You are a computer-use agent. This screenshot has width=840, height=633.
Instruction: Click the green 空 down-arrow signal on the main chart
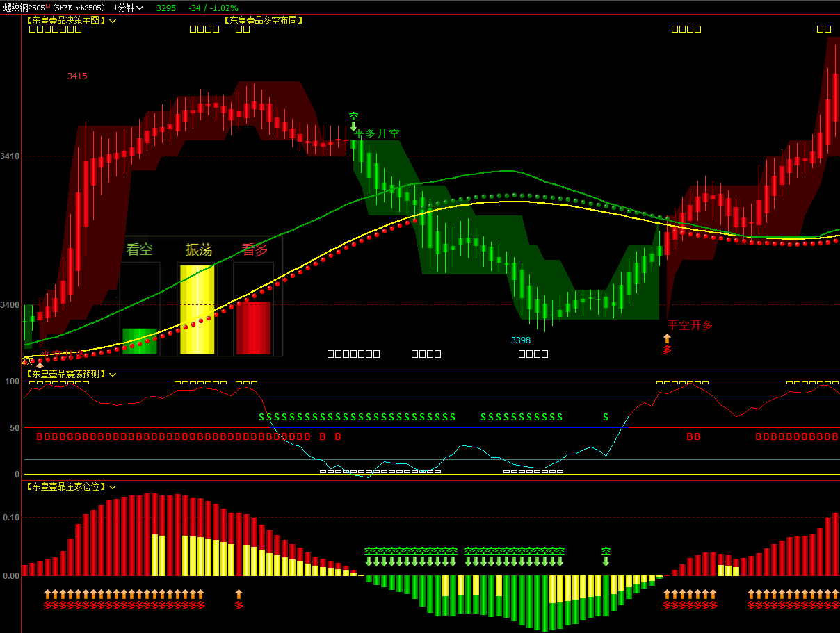(353, 121)
